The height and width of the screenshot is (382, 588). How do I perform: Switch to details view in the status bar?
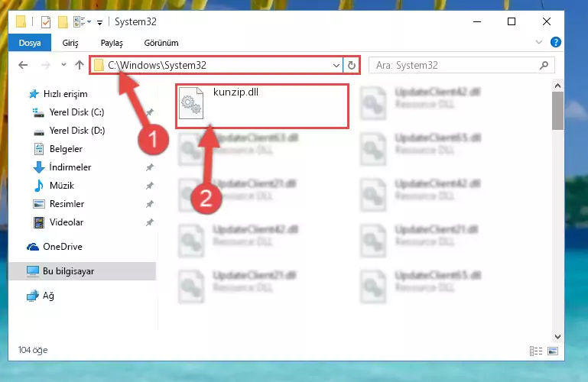[536, 351]
